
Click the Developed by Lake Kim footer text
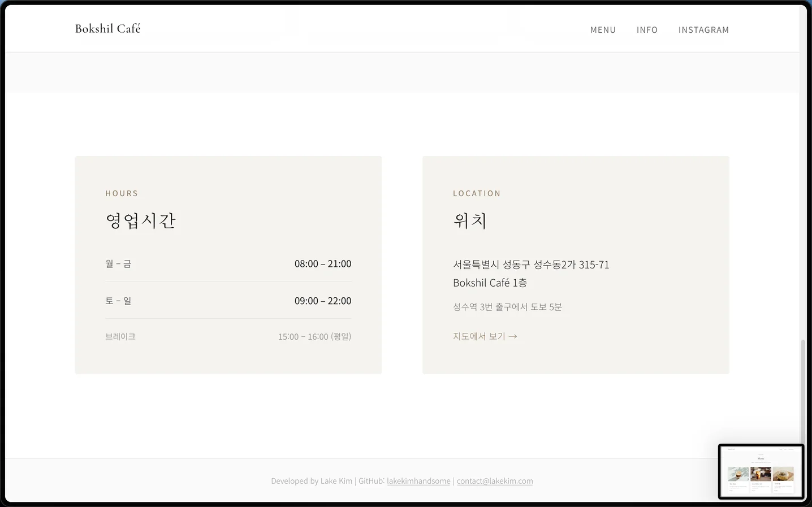(312, 481)
